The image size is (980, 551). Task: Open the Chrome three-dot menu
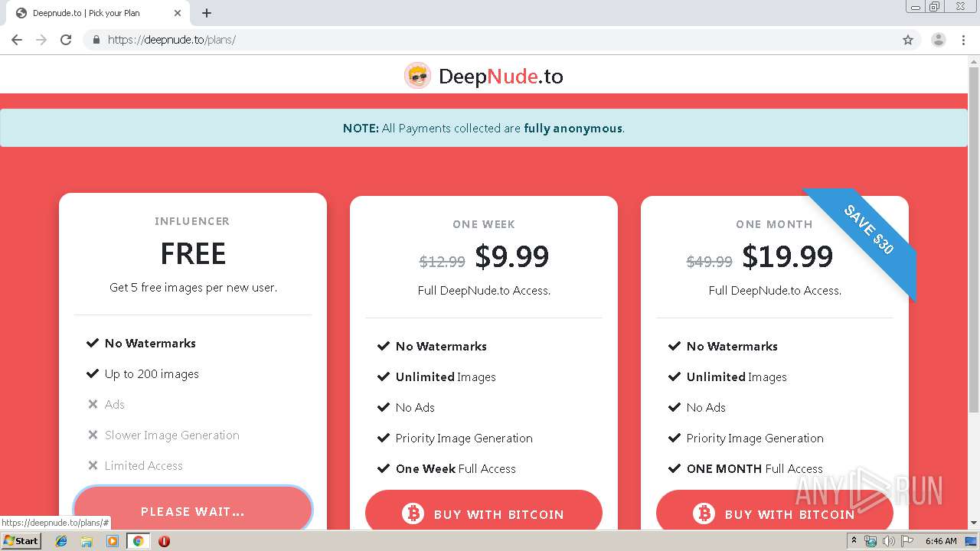click(x=963, y=40)
